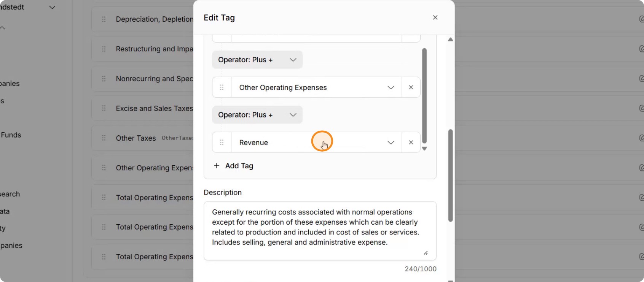Open the Operator dropdown above Other Operating Expenses
The width and height of the screenshot is (644, 282).
click(257, 60)
